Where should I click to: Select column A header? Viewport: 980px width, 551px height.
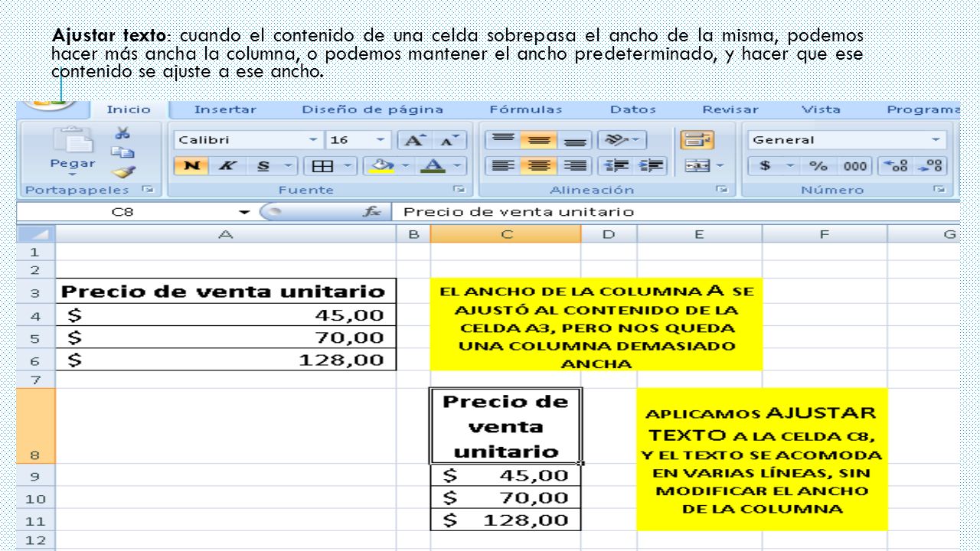226,234
